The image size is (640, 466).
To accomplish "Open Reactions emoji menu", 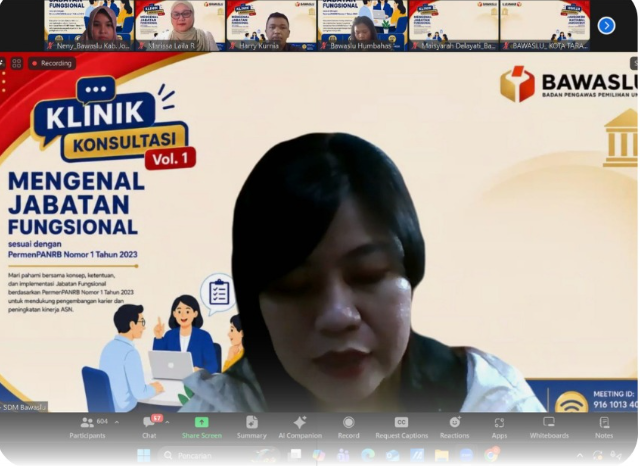I will point(454,428).
